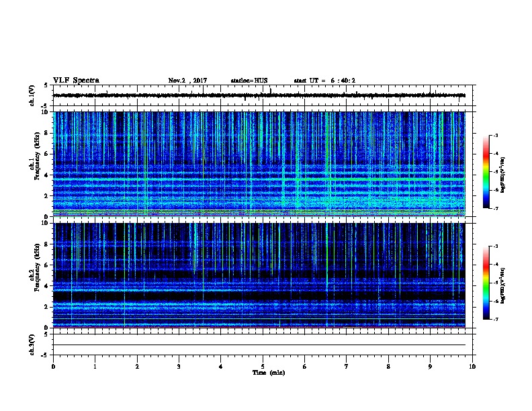This screenshot has width=532, height=411.
Task: Select the ch.2 "Frequency (kHz)" axis label
Action: coord(38,267)
